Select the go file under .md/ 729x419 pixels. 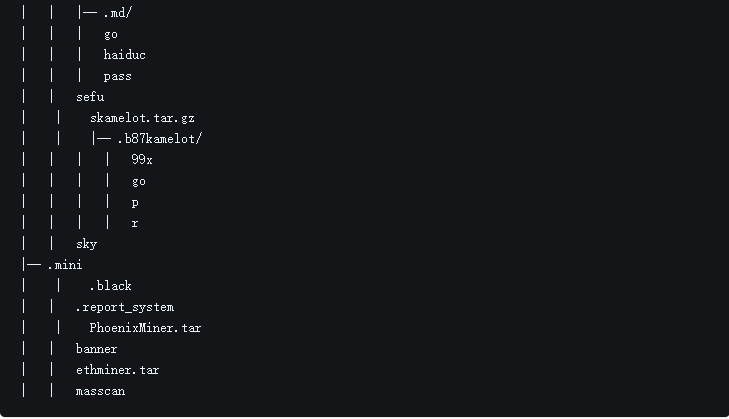[x=111, y=34]
